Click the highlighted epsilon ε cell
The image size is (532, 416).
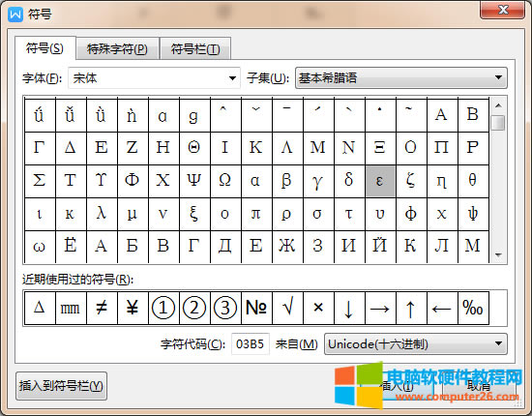point(380,181)
